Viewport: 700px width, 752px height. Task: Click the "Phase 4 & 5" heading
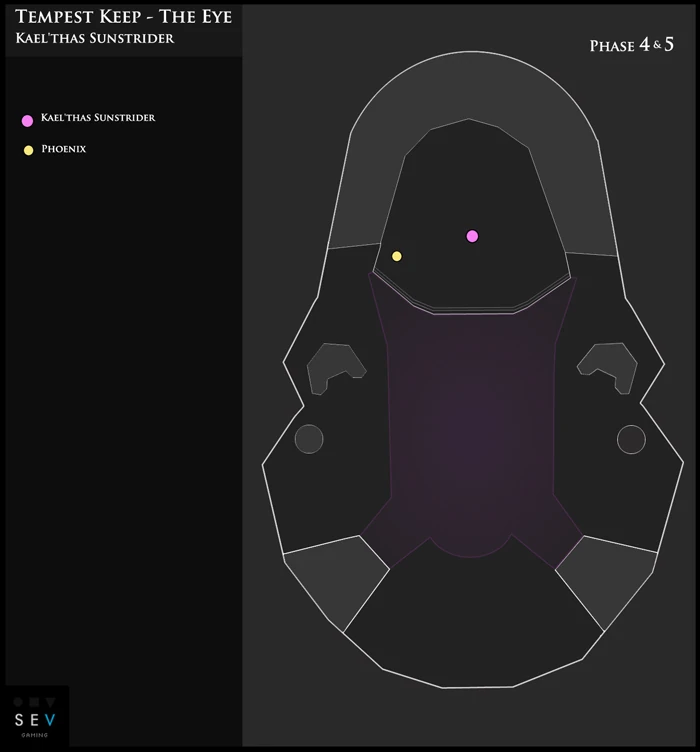631,45
